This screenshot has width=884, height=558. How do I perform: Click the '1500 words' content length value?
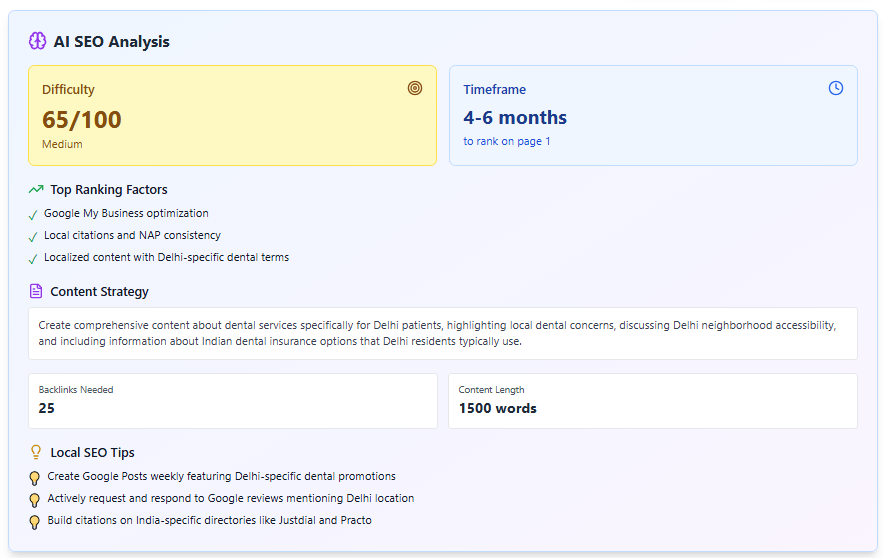click(x=497, y=408)
